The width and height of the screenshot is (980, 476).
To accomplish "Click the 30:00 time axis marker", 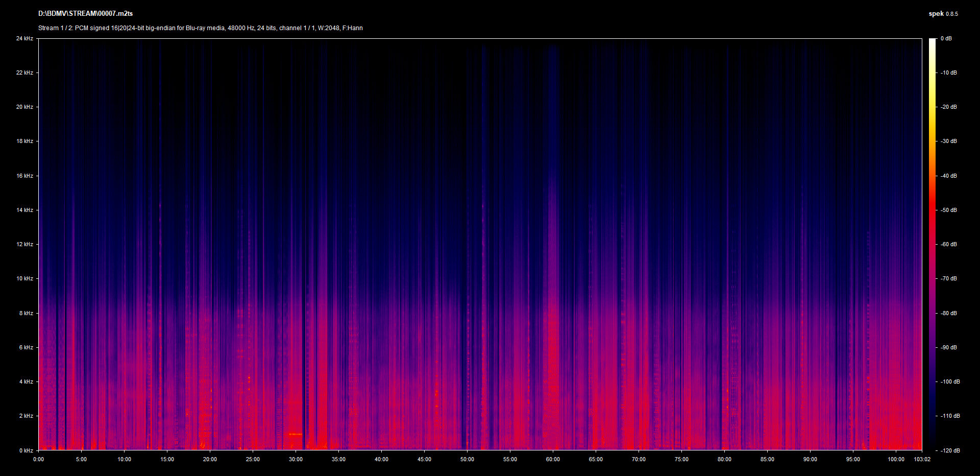I will (x=296, y=459).
